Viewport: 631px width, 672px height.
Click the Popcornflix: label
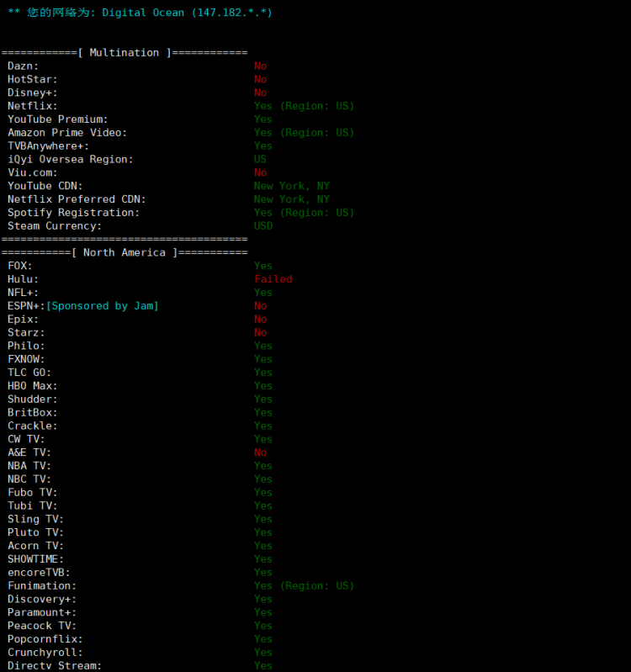[x=45, y=638]
